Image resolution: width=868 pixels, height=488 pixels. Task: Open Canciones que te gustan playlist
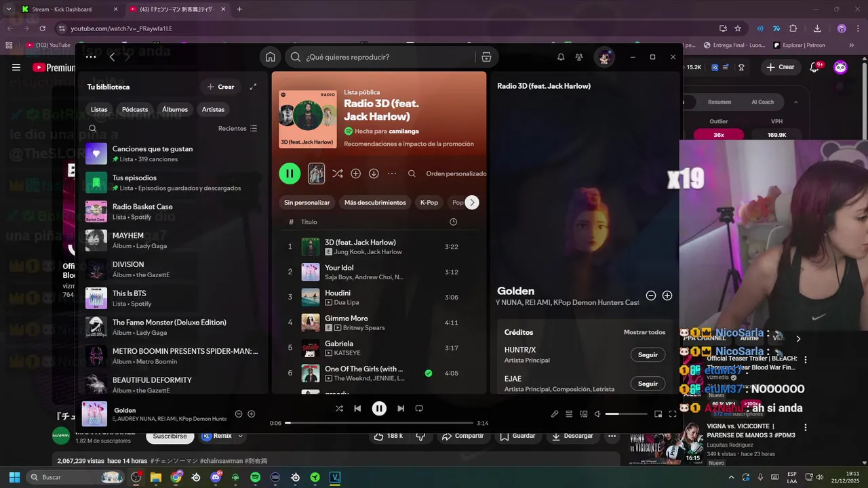point(173,153)
